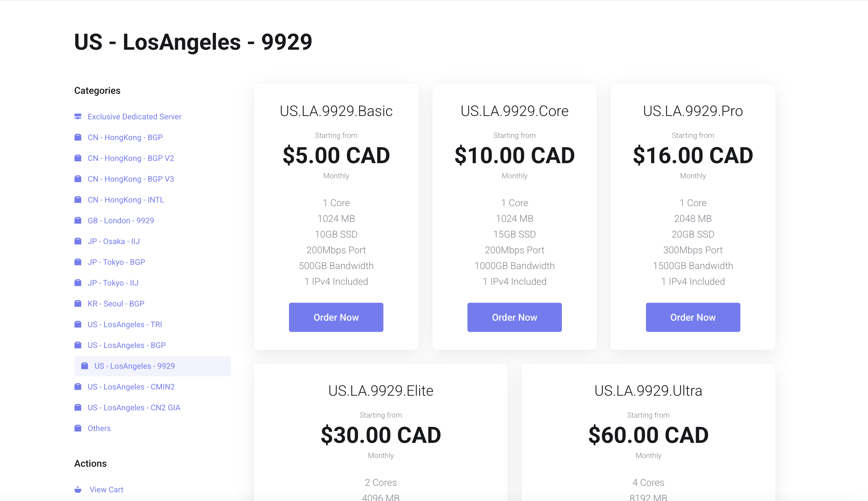Click the box icon next to JP - Osaka - IIJ
This screenshot has width=868, height=501.
coord(78,241)
